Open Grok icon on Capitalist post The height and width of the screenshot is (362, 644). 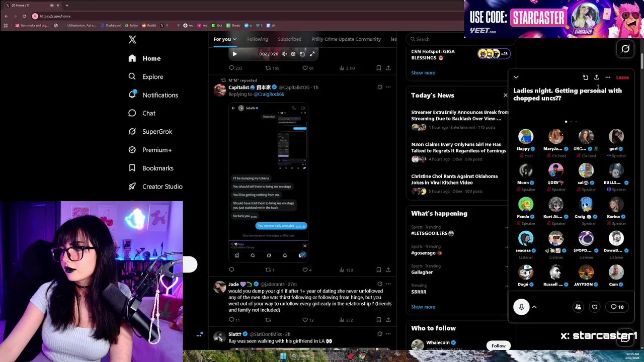(x=380, y=87)
